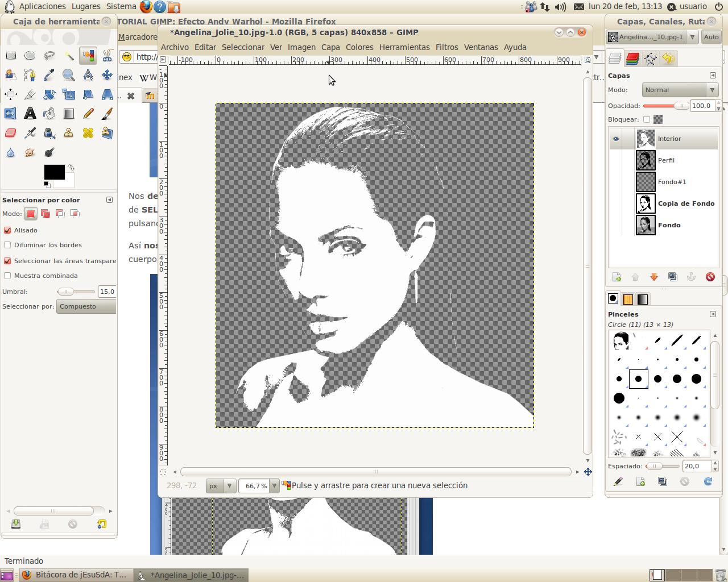
Task: Open the px units dropdown in the status bar
Action: [221, 485]
